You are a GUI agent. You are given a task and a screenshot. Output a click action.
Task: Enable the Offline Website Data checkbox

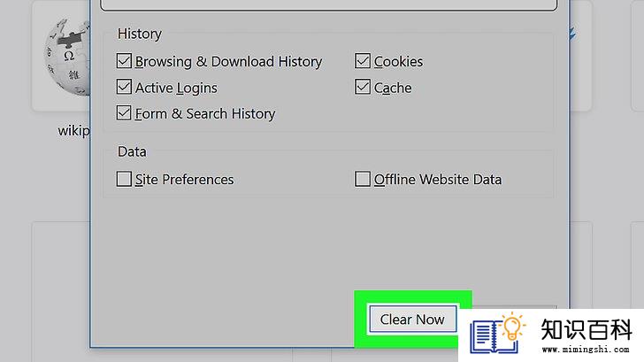coord(363,179)
